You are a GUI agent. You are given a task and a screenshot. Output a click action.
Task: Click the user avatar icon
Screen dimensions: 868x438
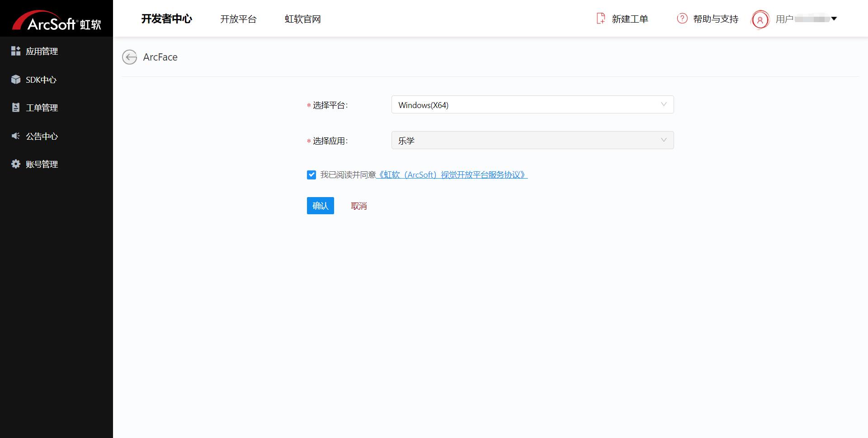click(760, 19)
